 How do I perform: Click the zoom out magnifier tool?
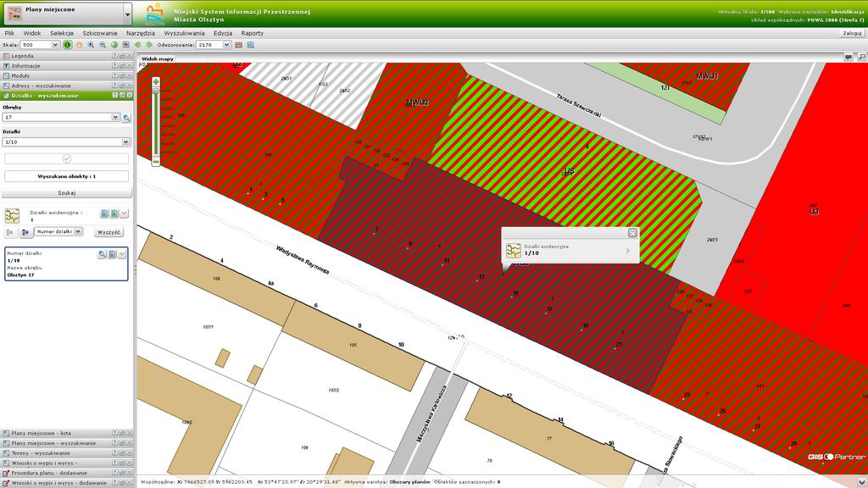pos(103,45)
